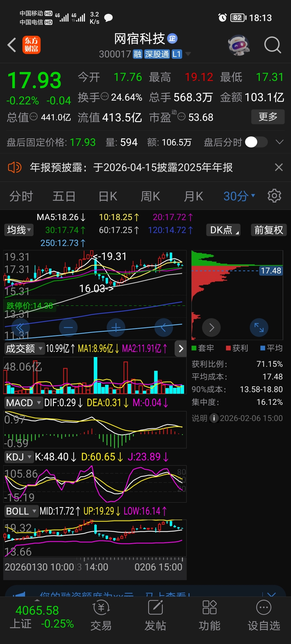This screenshot has width=291, height=644.
Task: Tap the 融 margin trading badge
Action: click(x=137, y=54)
